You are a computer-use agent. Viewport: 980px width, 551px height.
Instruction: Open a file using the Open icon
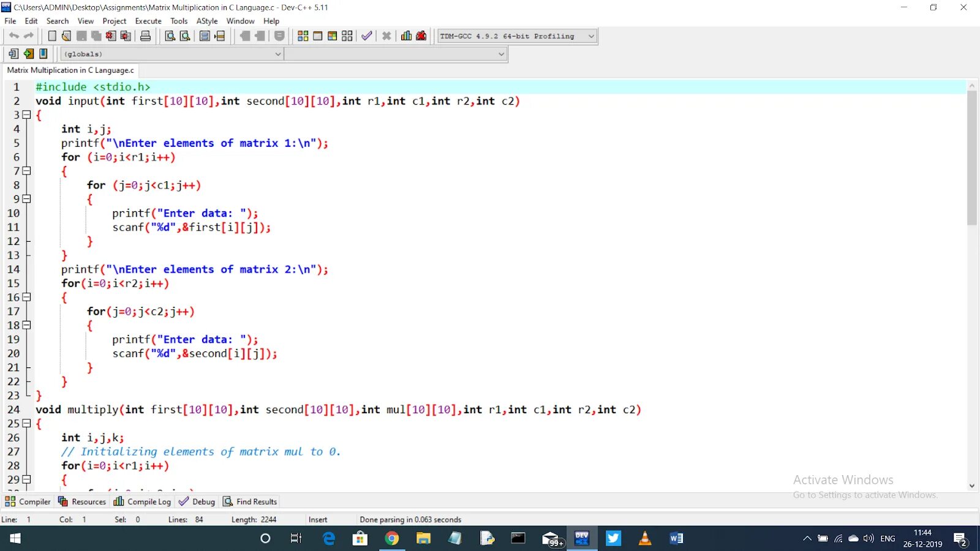(x=66, y=36)
